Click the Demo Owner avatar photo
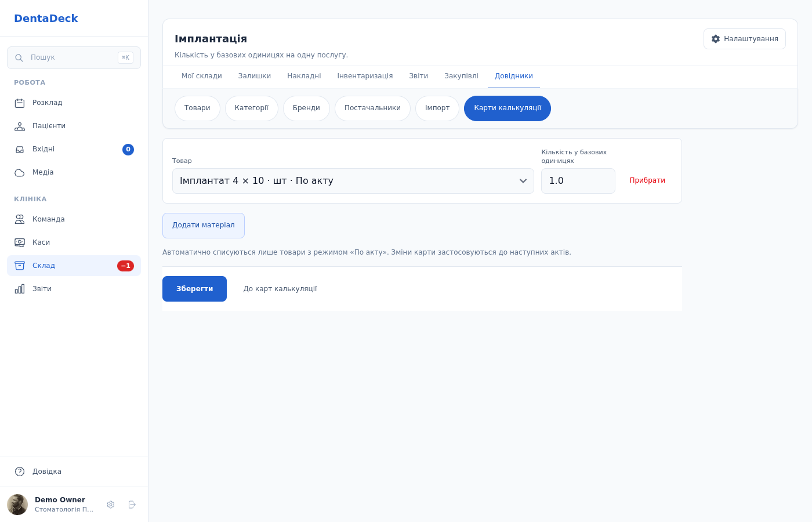 coord(17,505)
